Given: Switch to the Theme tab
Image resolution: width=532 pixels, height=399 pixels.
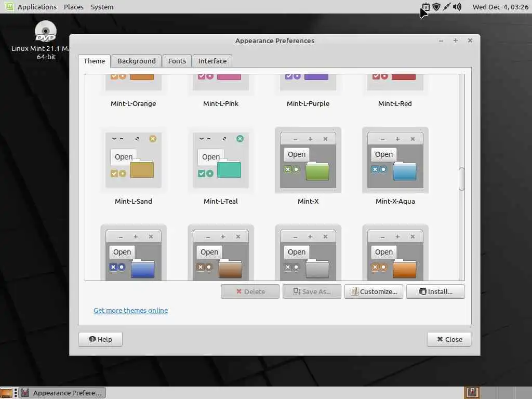Looking at the screenshot, I should [95, 61].
